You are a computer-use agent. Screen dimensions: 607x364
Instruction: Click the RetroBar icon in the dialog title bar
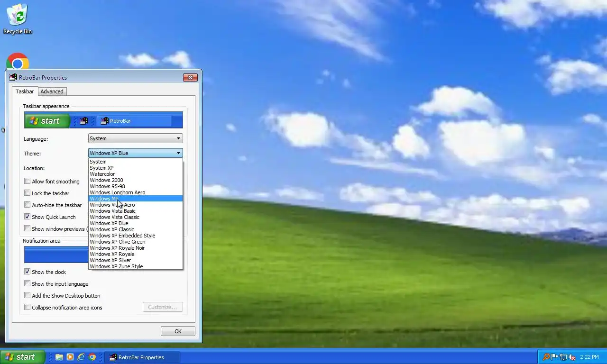pos(13,77)
